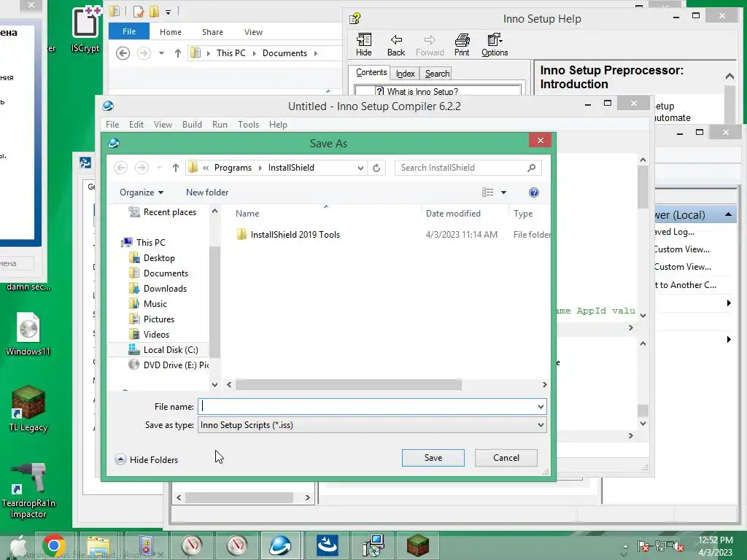
Task: Select Downloads in the navigation tree
Action: pyautogui.click(x=165, y=288)
